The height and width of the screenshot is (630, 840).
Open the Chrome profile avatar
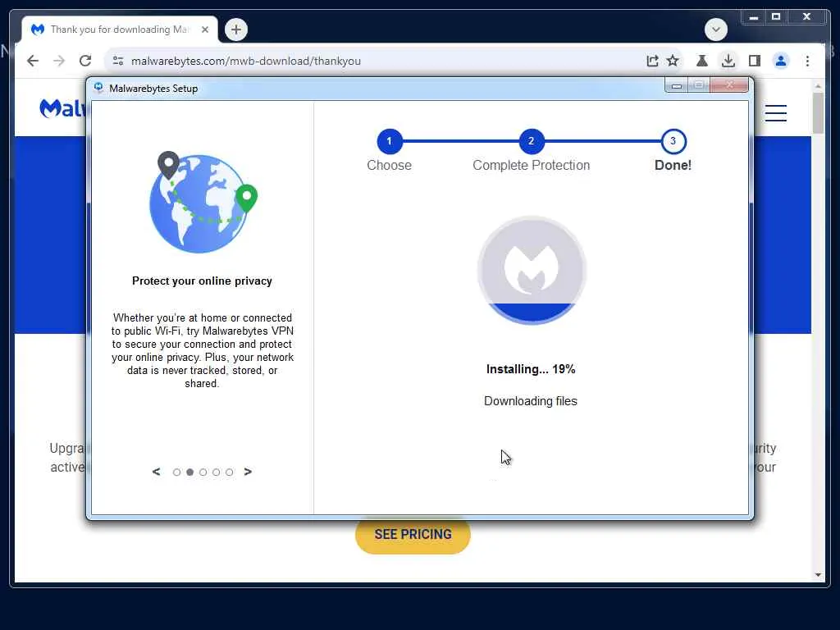pos(781,61)
